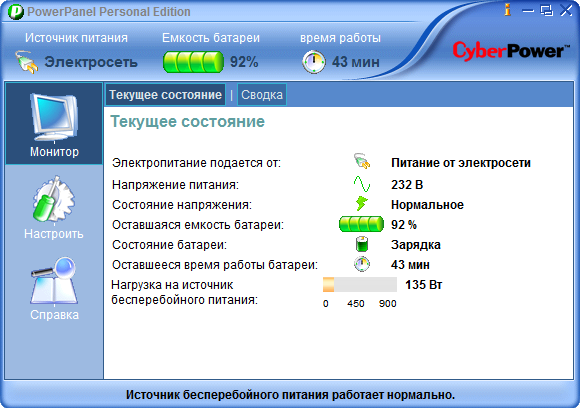Viewport: 580px width, 408px height.
Task: Click the UPS load bar showing 135 Вт
Action: (360, 284)
